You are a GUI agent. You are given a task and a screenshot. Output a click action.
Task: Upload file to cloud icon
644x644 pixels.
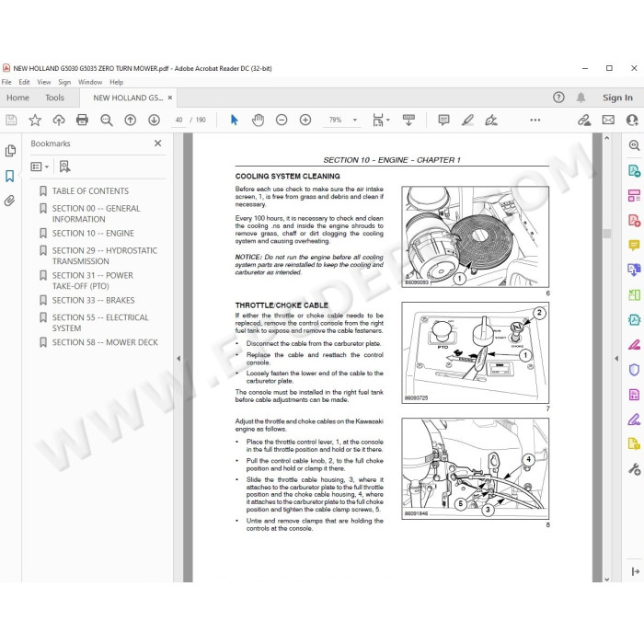coord(59,120)
